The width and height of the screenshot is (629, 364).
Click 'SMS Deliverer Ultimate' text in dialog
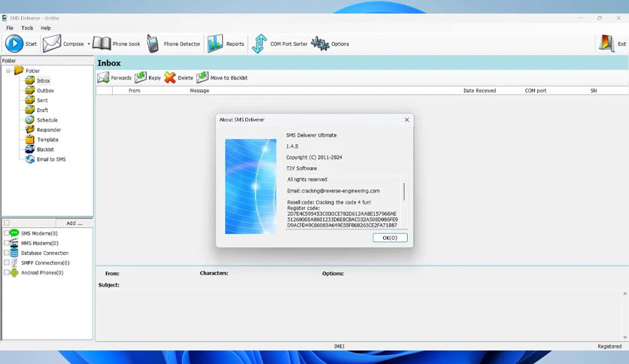(311, 135)
